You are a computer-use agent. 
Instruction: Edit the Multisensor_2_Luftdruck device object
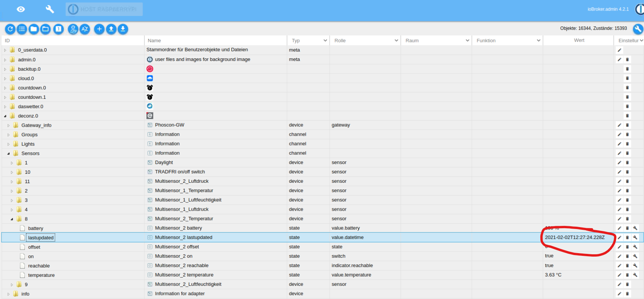[x=620, y=181]
